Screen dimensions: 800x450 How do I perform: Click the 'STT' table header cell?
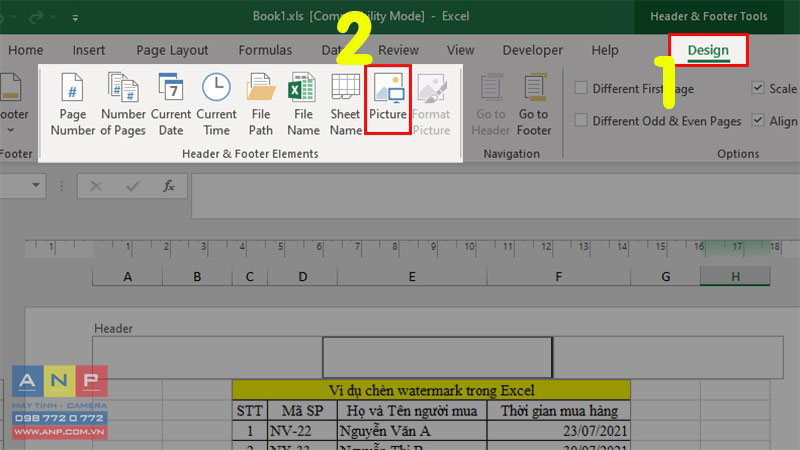249,411
